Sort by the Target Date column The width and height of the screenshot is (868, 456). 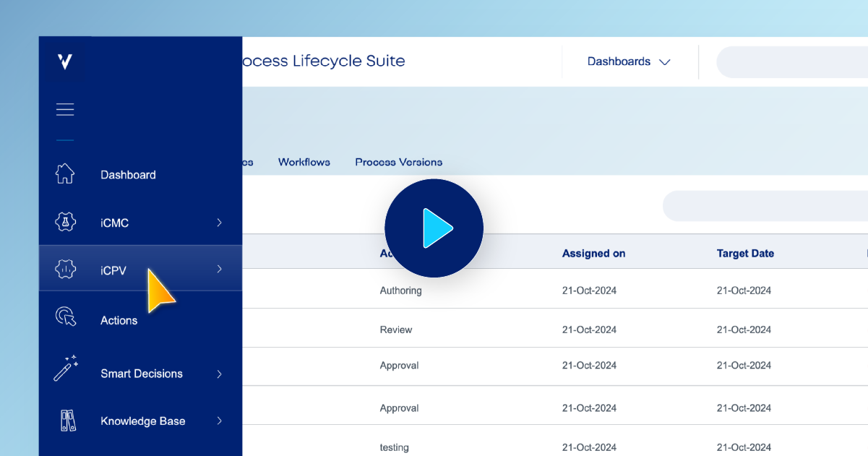pos(745,253)
